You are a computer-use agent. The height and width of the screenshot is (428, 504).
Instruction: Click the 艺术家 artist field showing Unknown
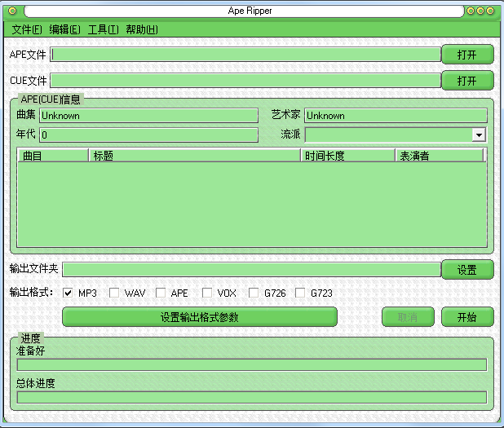396,115
